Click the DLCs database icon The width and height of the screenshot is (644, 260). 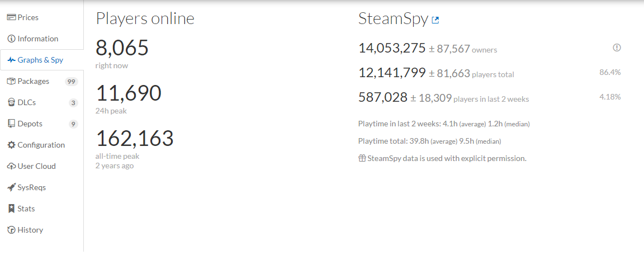click(x=11, y=102)
